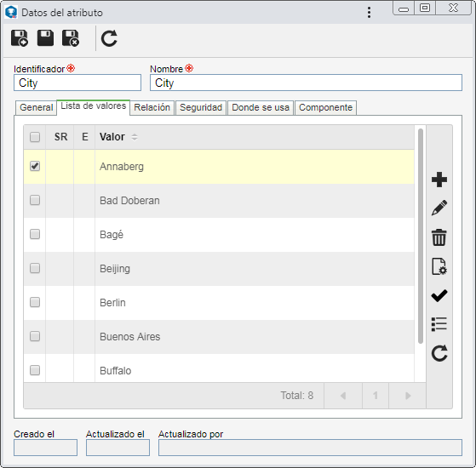Screen dimensions: 476x468
Task: Switch to the General tab
Action: (36, 108)
